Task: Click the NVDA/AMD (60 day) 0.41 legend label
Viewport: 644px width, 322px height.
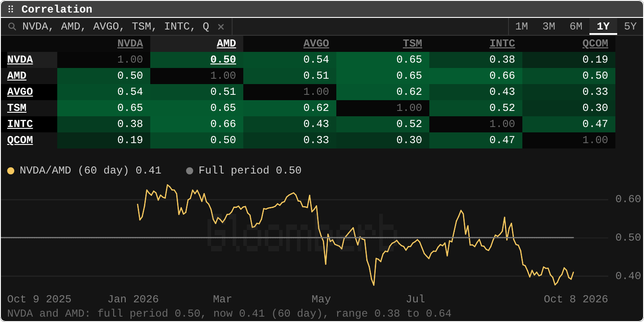Action: click(90, 170)
